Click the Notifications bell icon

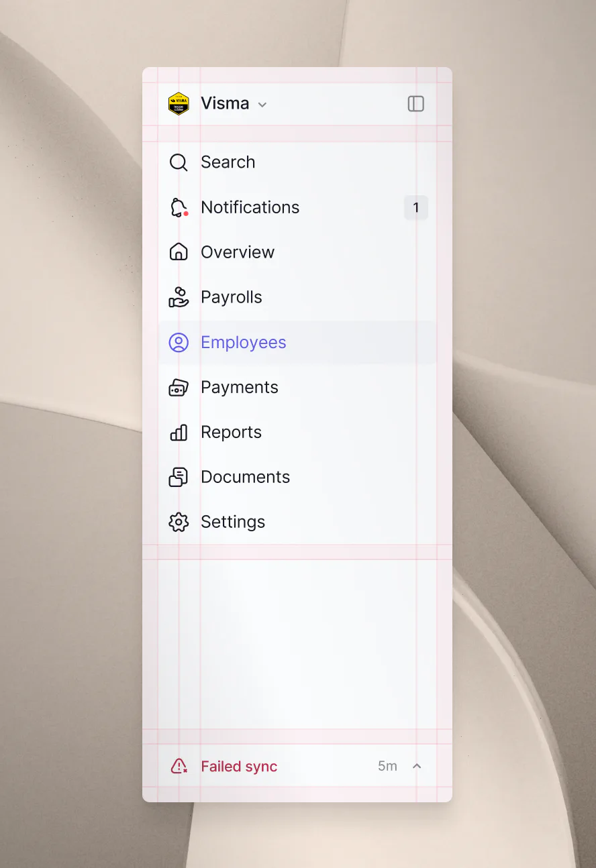(179, 207)
